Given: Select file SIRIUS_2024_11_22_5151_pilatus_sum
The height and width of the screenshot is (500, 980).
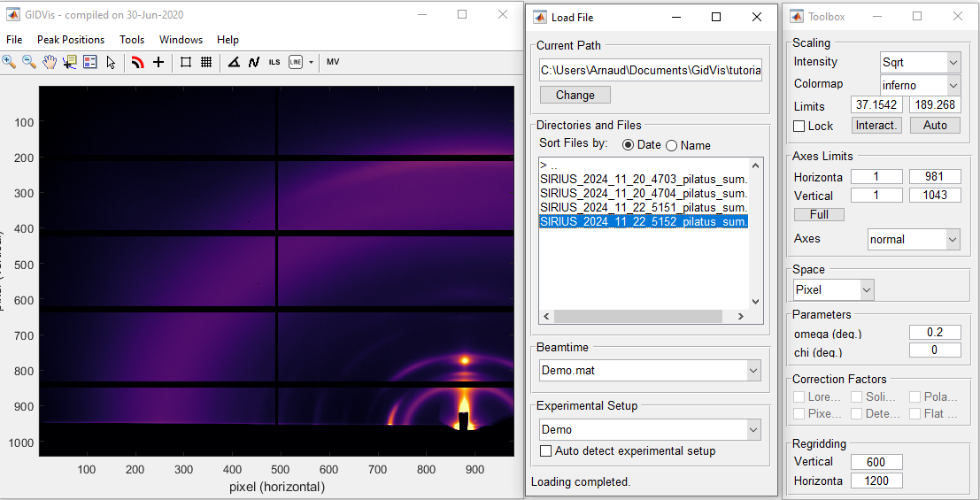Looking at the screenshot, I should click(644, 207).
